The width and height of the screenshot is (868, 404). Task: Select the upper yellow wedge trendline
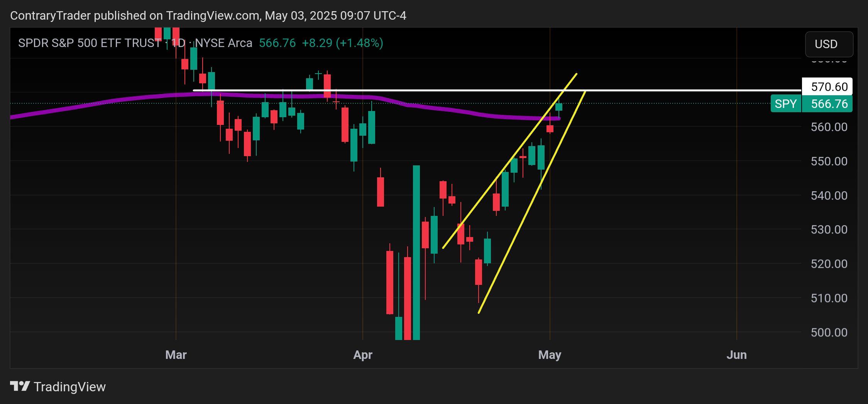click(x=509, y=161)
